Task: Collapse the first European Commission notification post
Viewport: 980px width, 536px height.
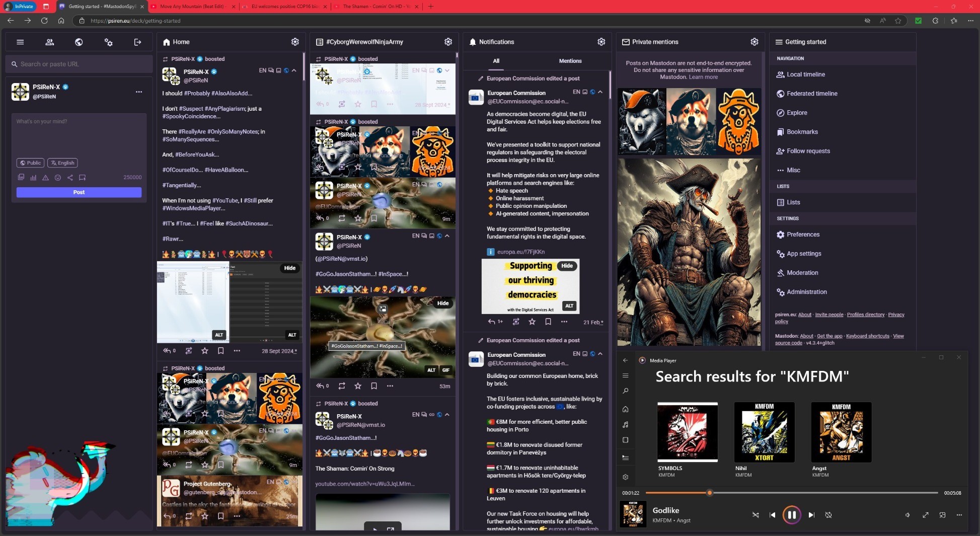Action: [x=600, y=92]
